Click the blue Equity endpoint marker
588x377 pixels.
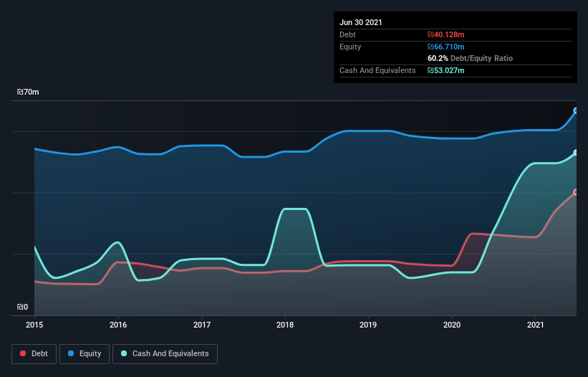(576, 110)
